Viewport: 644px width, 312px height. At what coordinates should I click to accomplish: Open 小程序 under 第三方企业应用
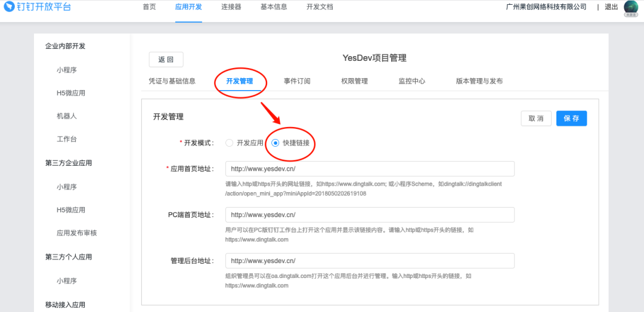coord(67,187)
